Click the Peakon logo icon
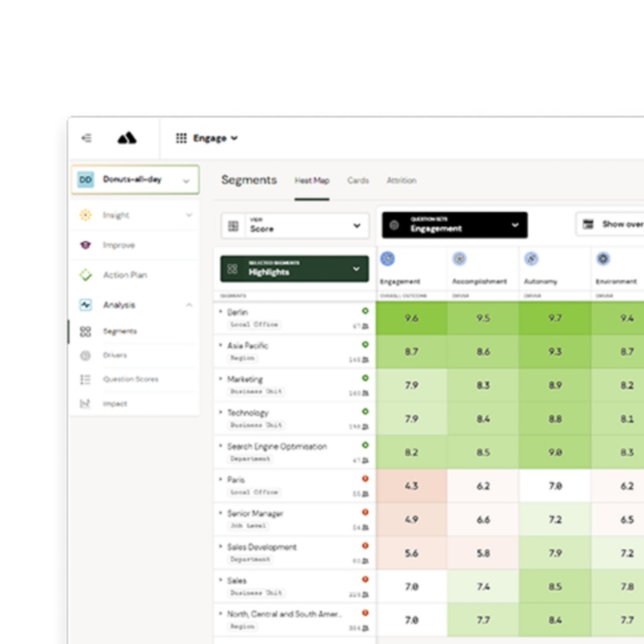The width and height of the screenshot is (644, 644). pos(127,138)
